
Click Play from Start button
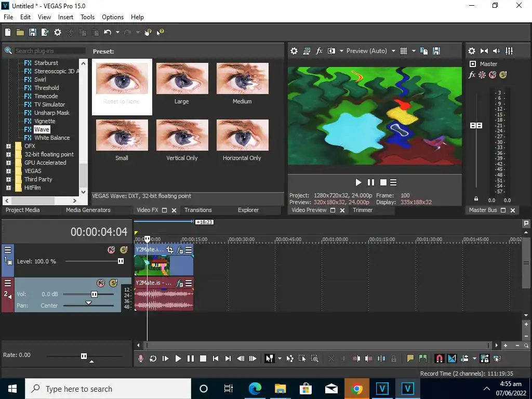point(166,358)
